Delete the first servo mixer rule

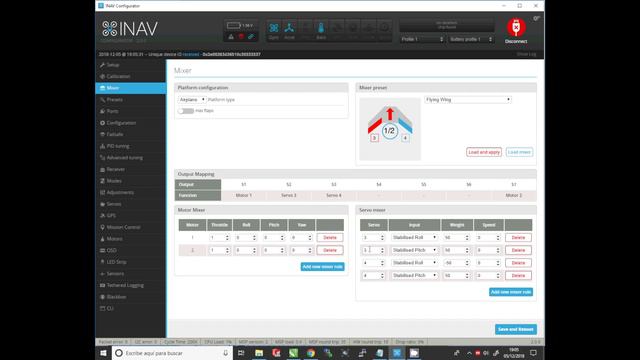518,238
